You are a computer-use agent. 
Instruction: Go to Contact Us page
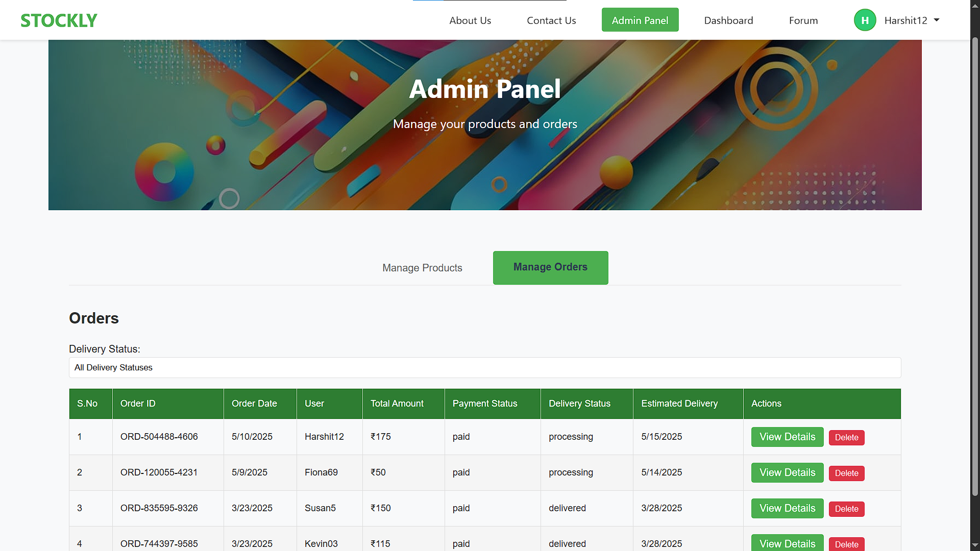[x=551, y=20]
